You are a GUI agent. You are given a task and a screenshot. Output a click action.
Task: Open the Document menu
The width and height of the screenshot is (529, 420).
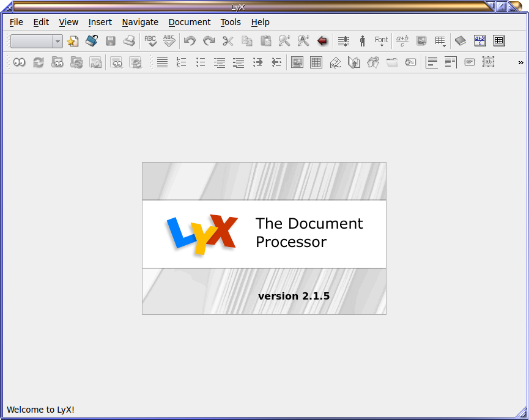tap(190, 22)
